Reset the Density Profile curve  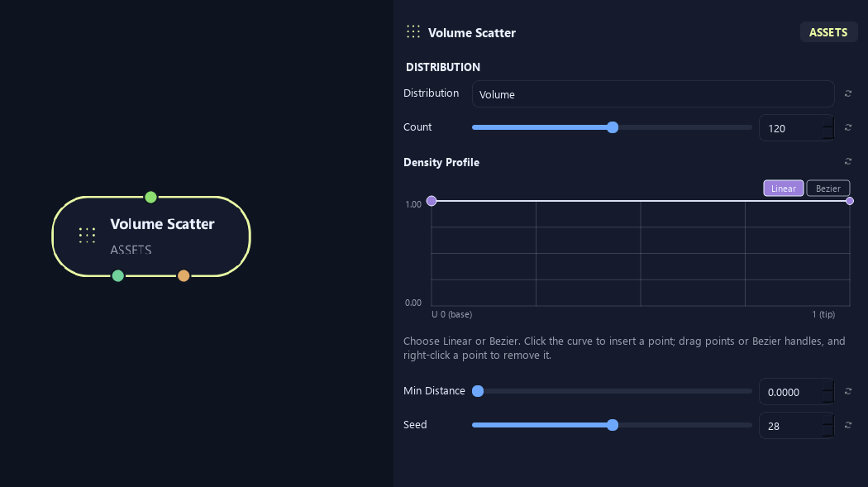847,161
